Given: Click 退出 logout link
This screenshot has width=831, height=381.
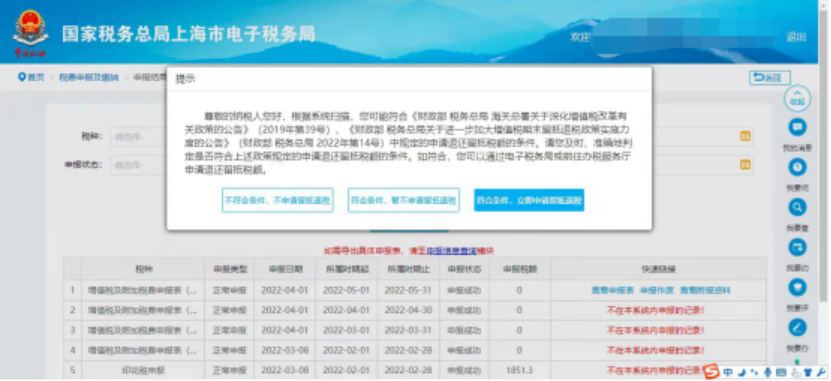Looking at the screenshot, I should coord(796,37).
